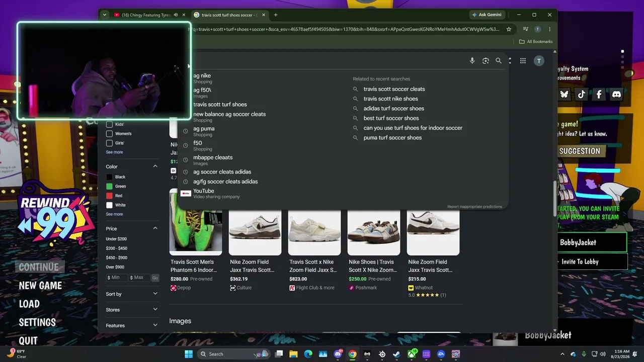
Task: Click the price Max input field
Action: (x=139, y=278)
